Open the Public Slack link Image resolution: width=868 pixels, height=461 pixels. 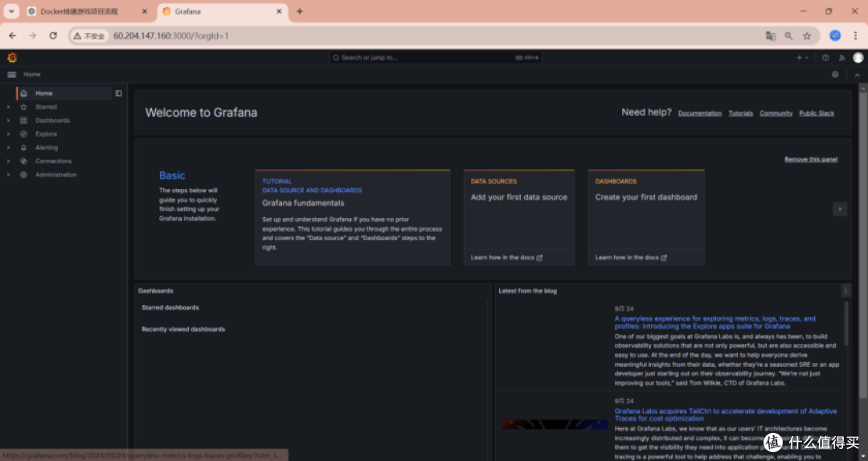click(817, 113)
